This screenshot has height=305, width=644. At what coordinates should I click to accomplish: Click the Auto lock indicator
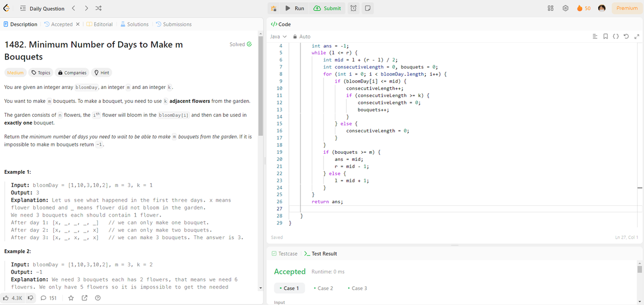[x=301, y=36]
